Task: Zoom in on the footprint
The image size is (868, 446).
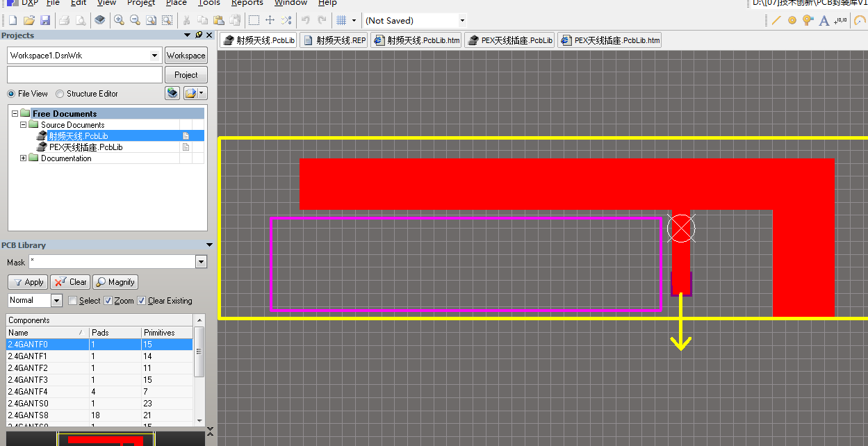Action: tap(119, 20)
